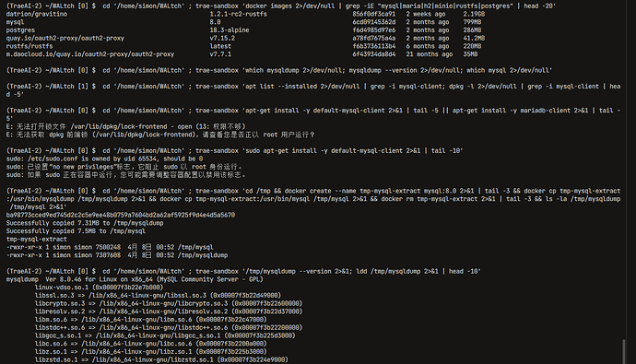Screen dimensions: 636x364
Task: Click the ba98773cced container hash line
Action: click(121, 216)
